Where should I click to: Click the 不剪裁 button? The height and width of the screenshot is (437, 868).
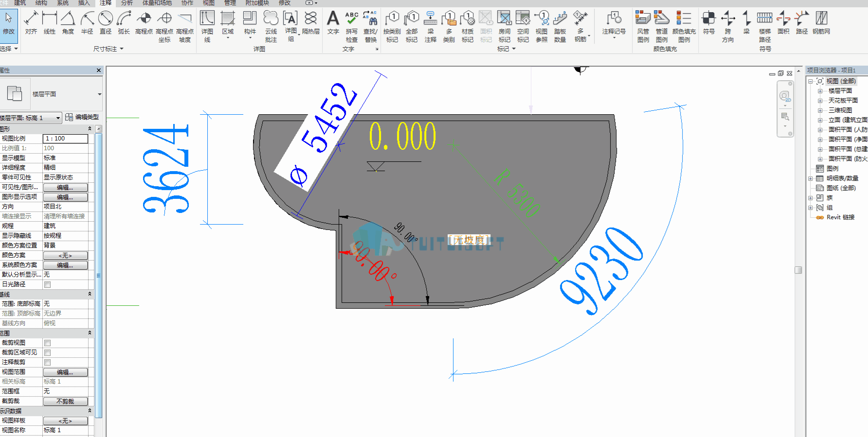tap(66, 401)
